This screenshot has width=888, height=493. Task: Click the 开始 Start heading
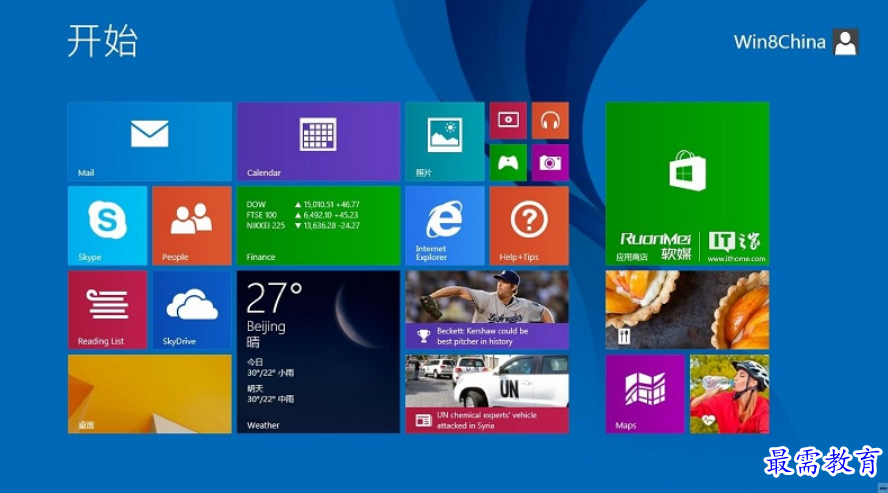[103, 41]
